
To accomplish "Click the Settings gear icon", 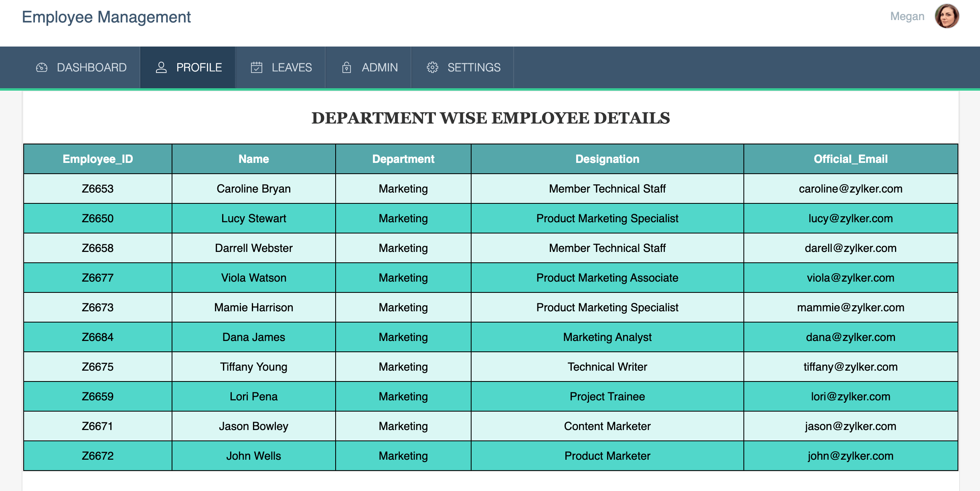I will pos(432,67).
